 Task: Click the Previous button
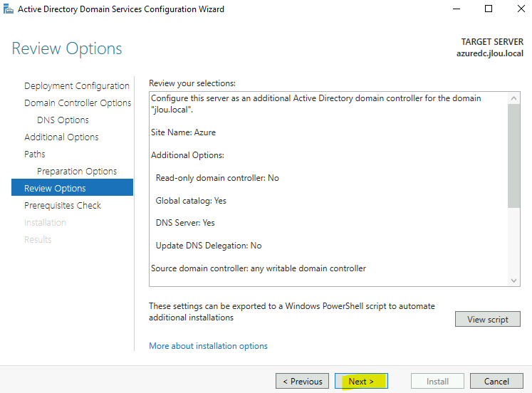[x=302, y=381]
